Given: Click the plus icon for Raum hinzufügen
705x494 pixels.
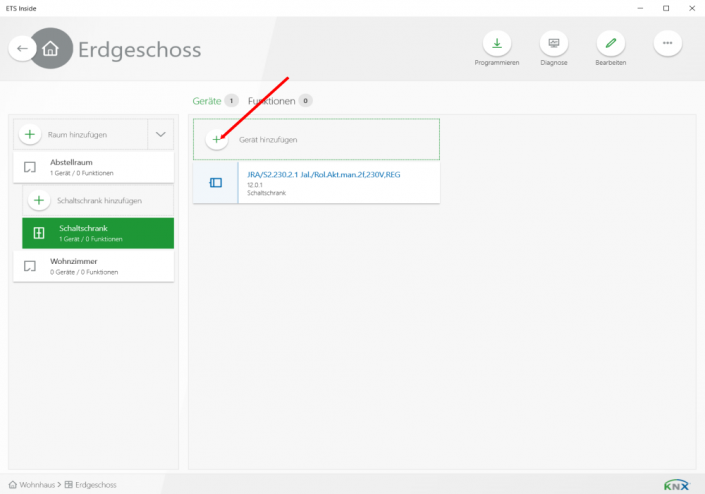Looking at the screenshot, I should tap(30, 134).
